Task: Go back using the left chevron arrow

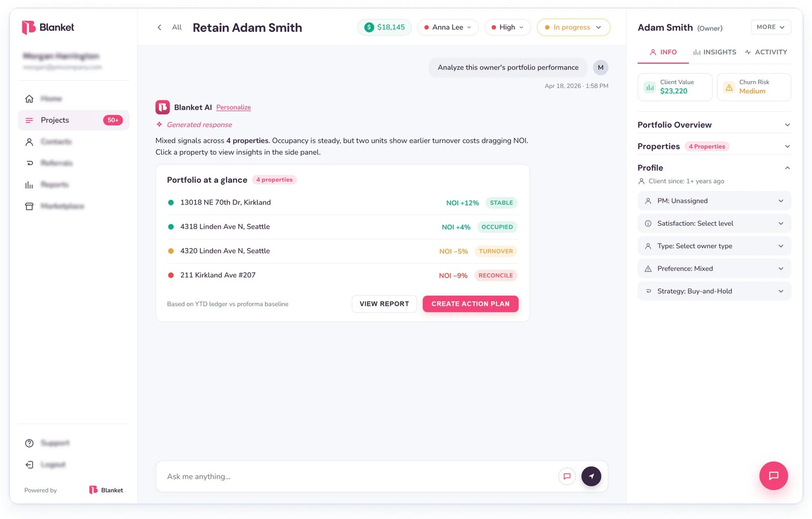Action: [x=159, y=27]
